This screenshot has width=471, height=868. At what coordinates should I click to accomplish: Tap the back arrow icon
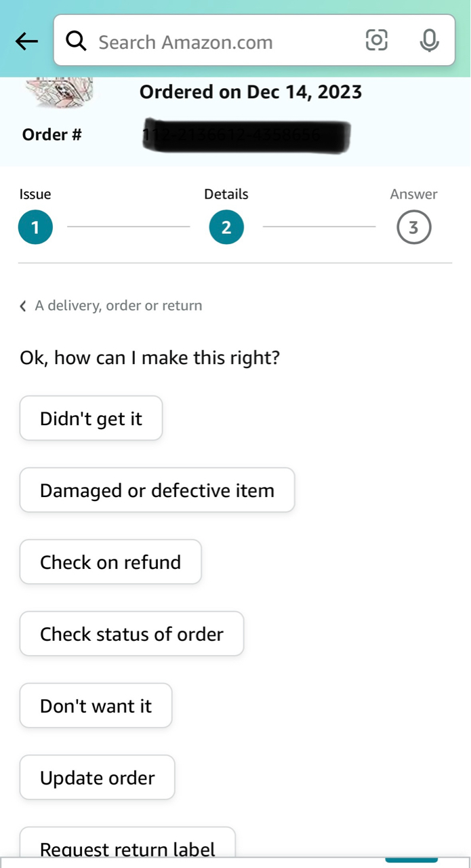26,42
